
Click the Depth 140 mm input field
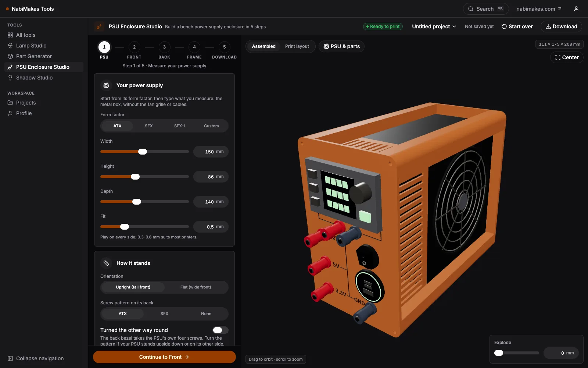(x=211, y=202)
